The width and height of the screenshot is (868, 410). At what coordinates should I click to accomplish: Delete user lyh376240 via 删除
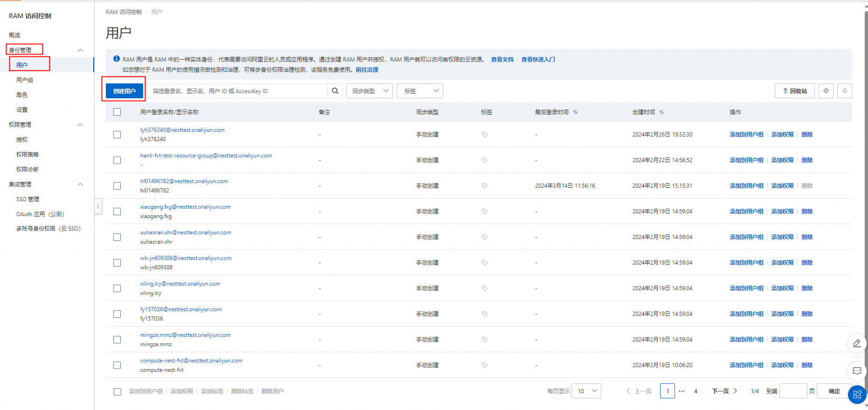click(807, 135)
